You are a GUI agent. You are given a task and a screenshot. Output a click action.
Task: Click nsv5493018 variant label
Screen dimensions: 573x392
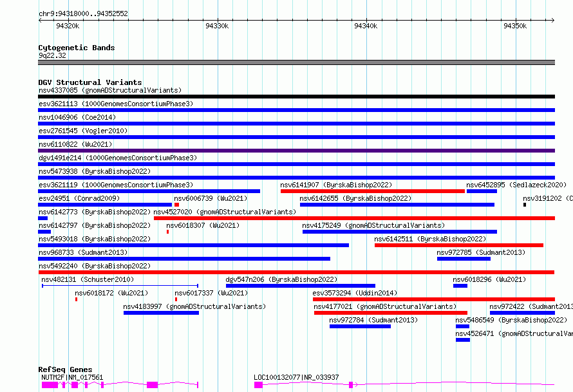click(x=95, y=239)
